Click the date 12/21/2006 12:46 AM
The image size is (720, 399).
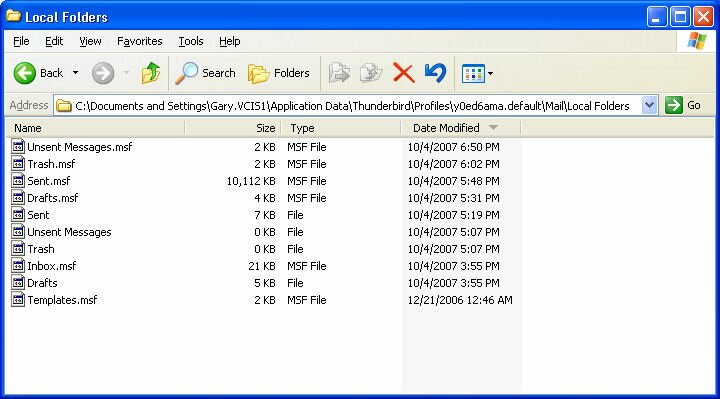(x=460, y=300)
